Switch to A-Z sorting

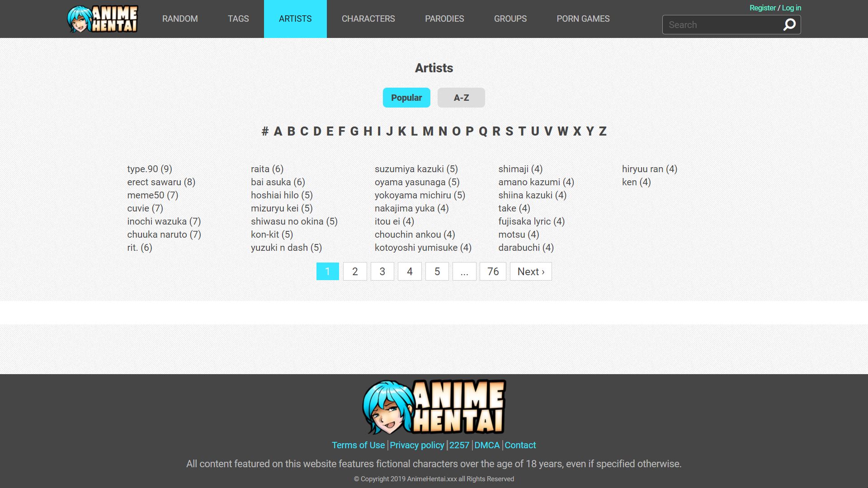461,98
